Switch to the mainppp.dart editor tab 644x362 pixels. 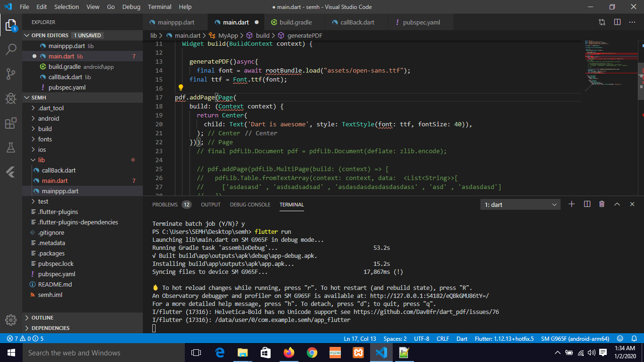176,22
